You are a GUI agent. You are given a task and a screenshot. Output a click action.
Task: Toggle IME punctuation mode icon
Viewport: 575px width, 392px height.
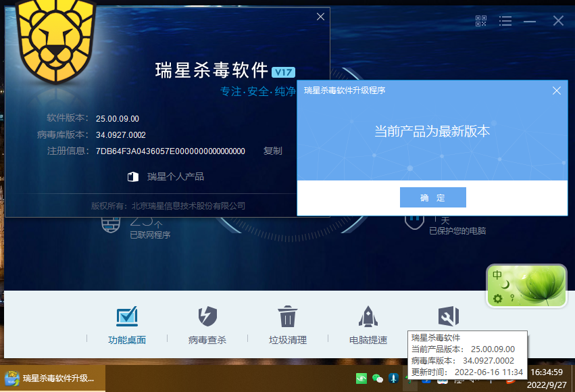point(513,298)
